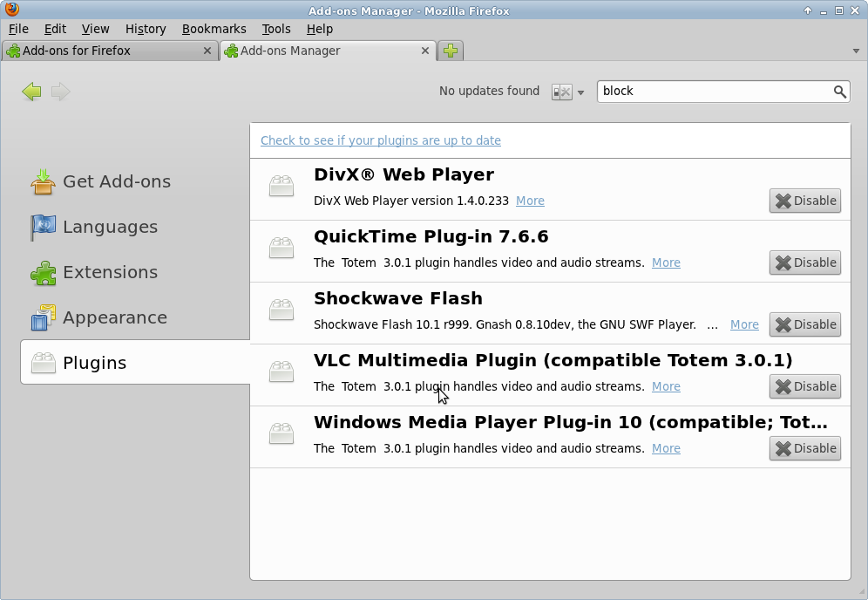Open the add-on tools gear icon

pos(561,92)
